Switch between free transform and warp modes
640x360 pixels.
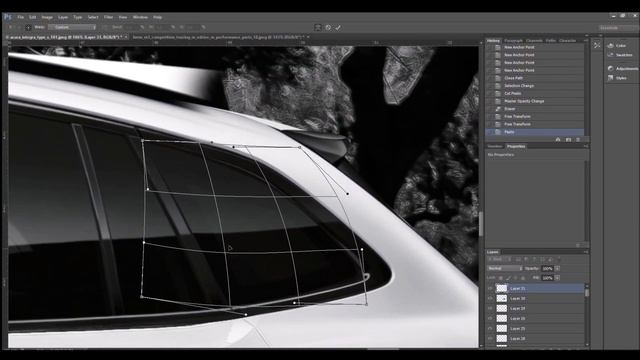coord(318,28)
